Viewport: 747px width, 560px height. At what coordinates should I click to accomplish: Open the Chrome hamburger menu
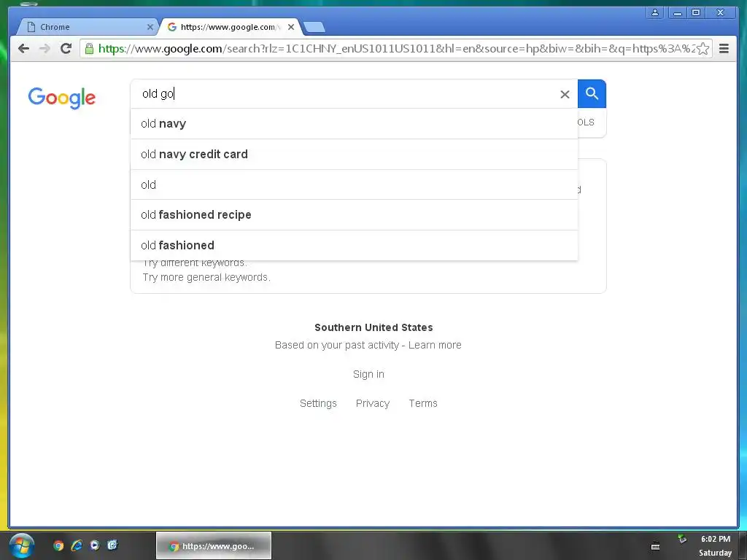coord(724,49)
